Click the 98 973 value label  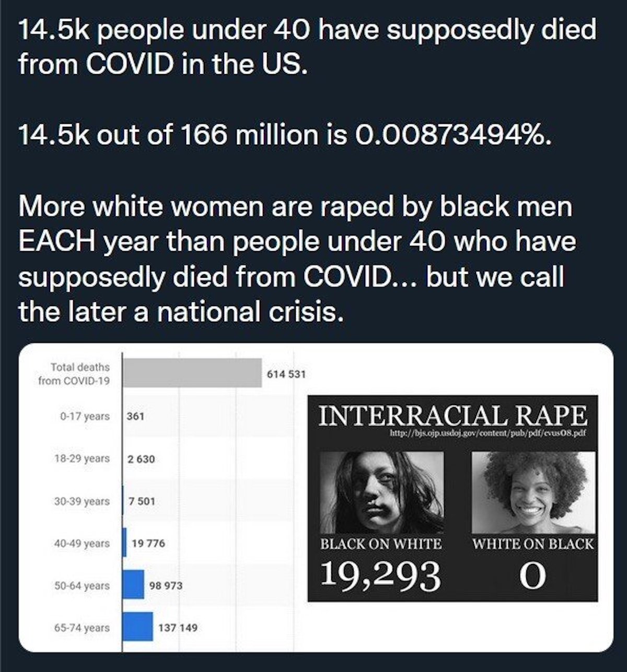(166, 586)
